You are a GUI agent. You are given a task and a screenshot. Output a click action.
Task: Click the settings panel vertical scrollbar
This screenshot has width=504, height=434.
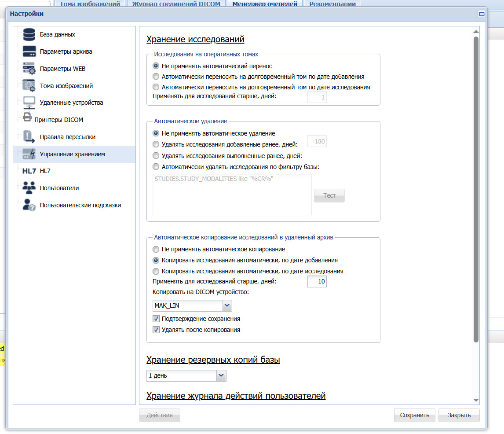click(476, 190)
